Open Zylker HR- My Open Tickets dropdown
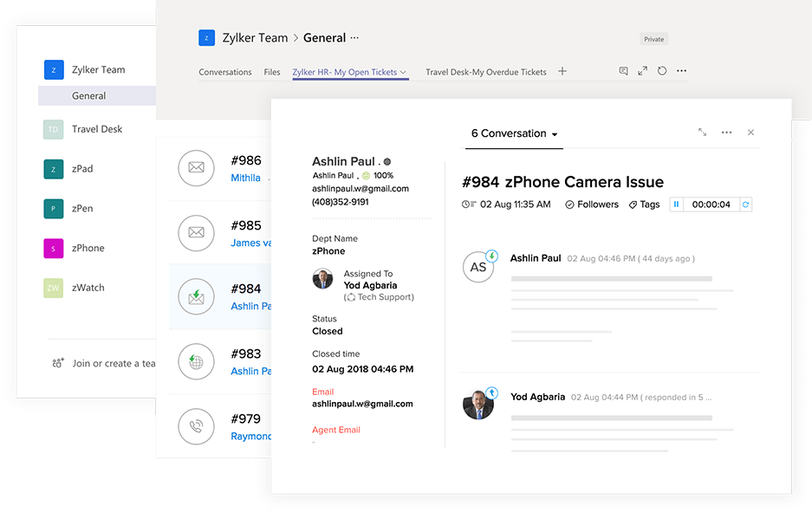812x512 pixels. click(403, 73)
